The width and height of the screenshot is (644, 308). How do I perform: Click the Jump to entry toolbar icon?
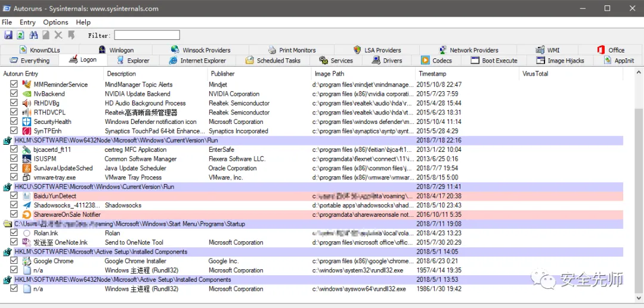point(71,35)
